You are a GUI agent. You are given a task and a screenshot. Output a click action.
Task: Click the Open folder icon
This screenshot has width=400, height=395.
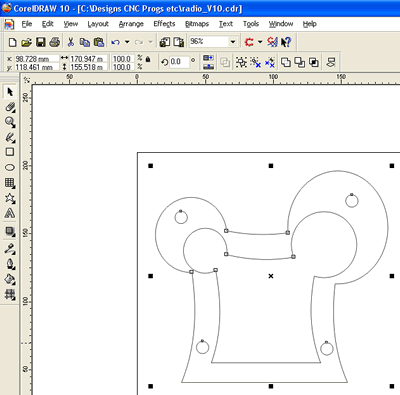[26, 42]
